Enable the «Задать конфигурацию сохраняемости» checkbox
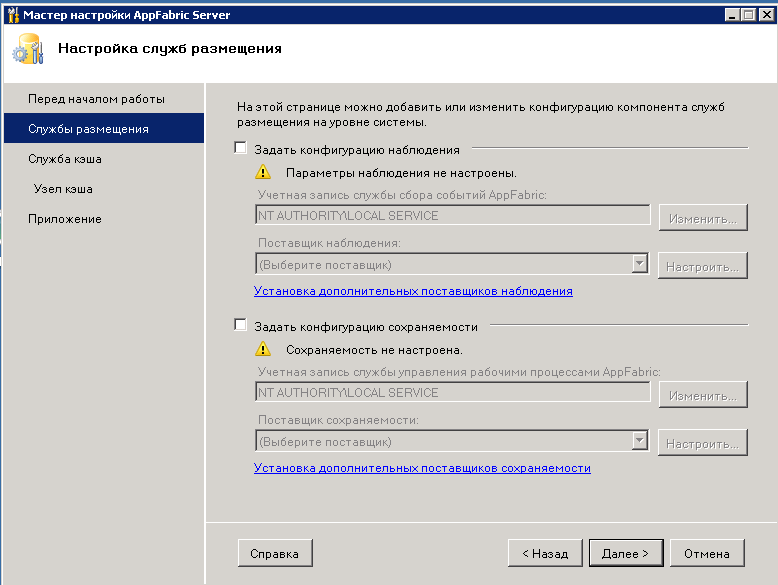This screenshot has height=585, width=778. [x=240, y=326]
